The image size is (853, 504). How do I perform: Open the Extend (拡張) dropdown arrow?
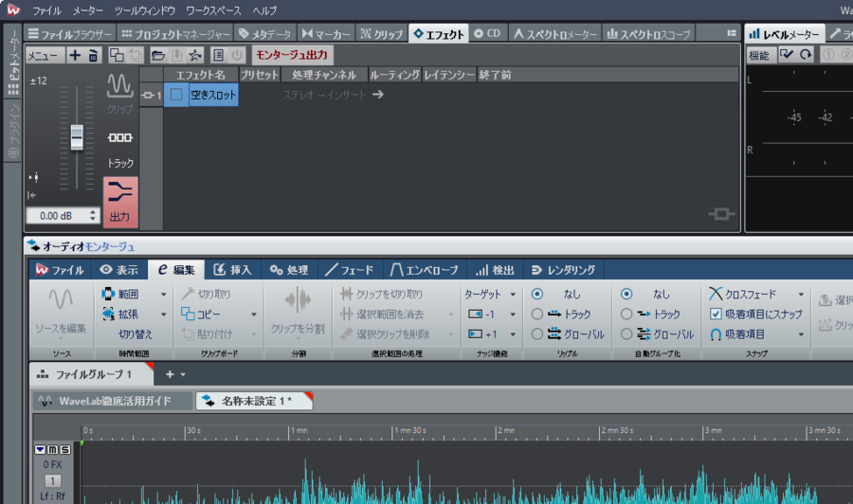tap(163, 315)
